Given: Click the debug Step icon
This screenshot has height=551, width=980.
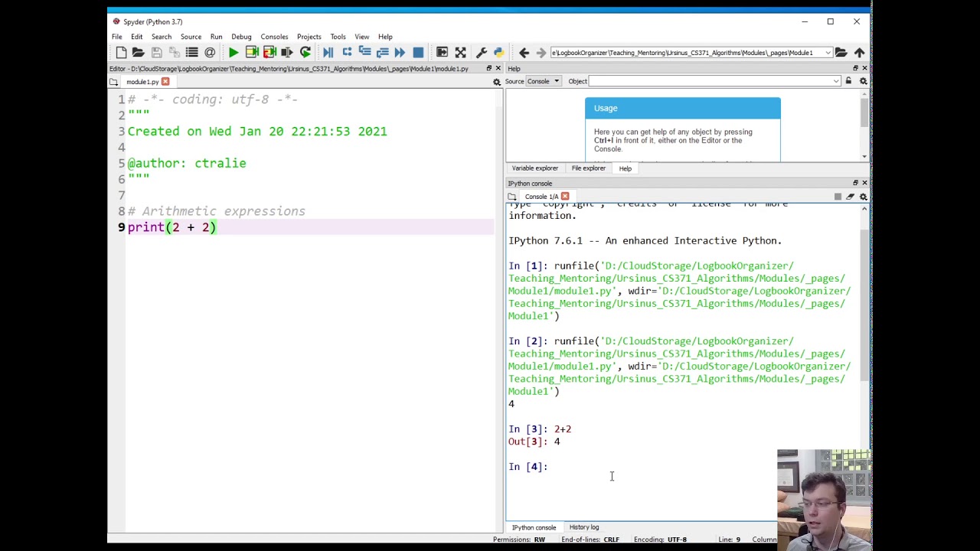Looking at the screenshot, I should click(x=347, y=52).
